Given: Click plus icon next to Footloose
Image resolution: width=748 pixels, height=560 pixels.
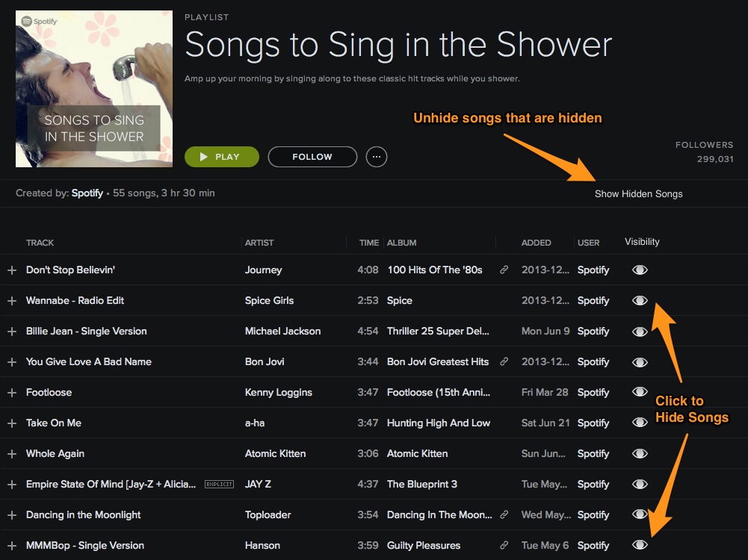Looking at the screenshot, I should pos(12,393).
